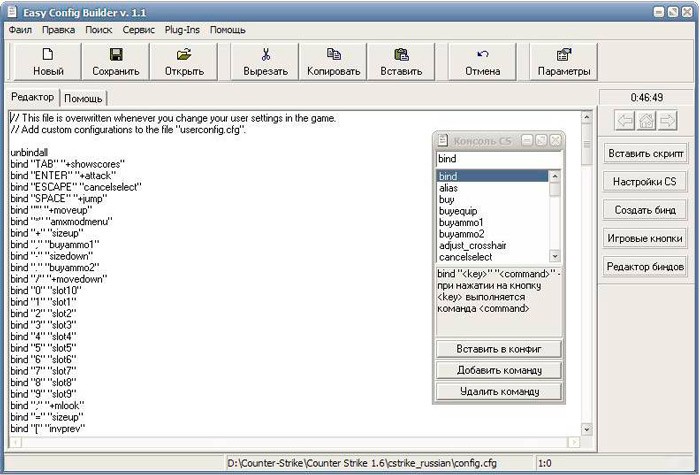Click the Создать бинд button
The height and width of the screenshot is (475, 700).
(645, 210)
